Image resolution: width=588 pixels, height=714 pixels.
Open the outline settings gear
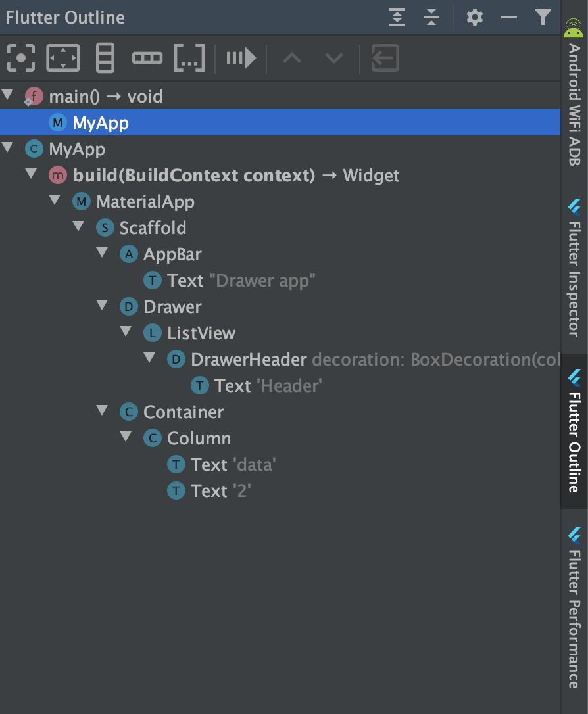pos(474,17)
